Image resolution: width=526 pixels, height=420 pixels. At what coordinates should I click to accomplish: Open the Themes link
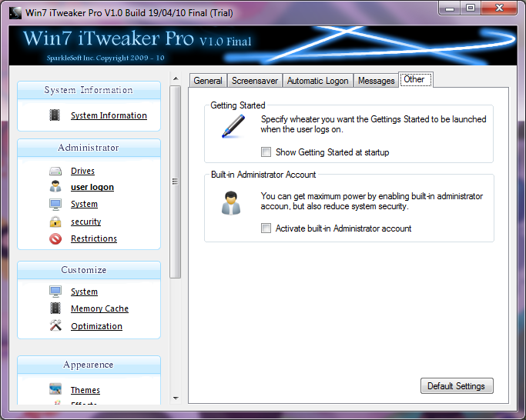[85, 390]
